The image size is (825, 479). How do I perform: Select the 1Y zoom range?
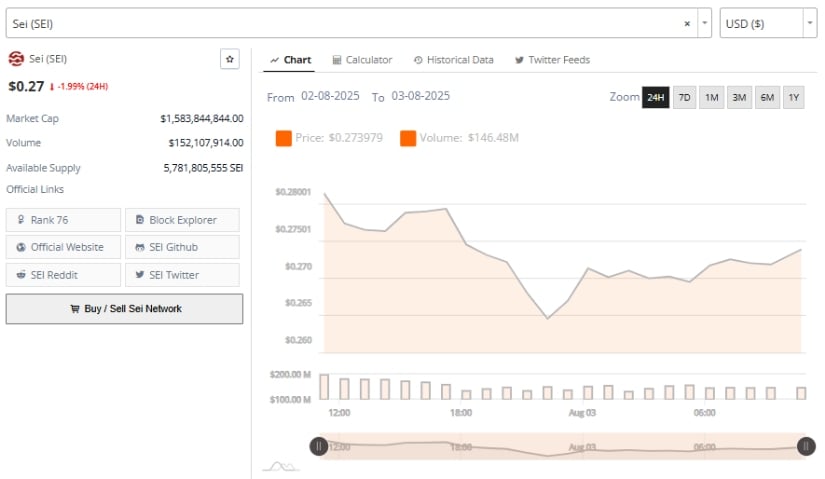[x=793, y=98]
